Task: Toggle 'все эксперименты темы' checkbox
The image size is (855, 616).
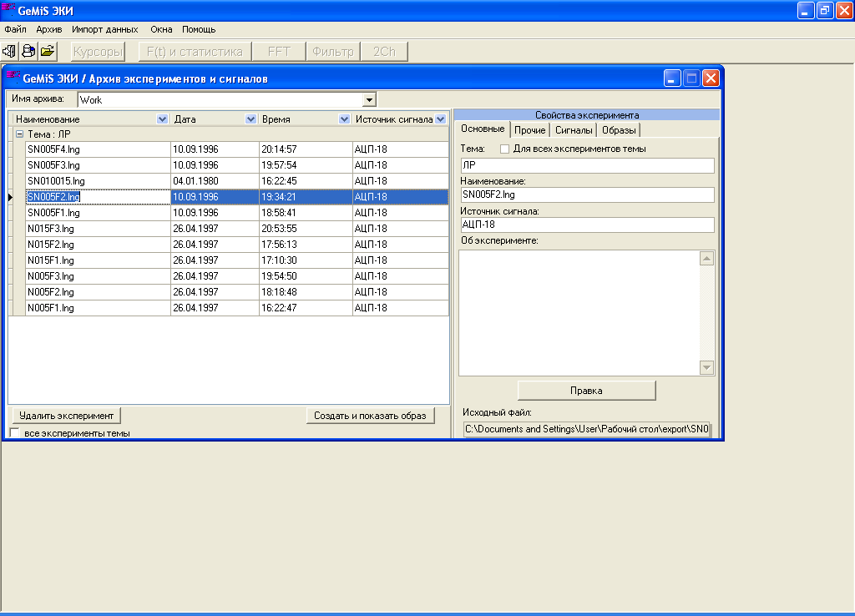Action: click(x=15, y=433)
